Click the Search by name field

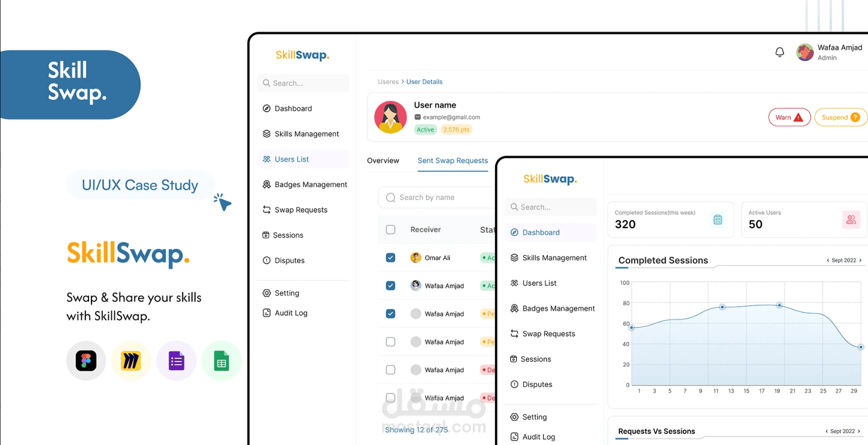point(437,198)
